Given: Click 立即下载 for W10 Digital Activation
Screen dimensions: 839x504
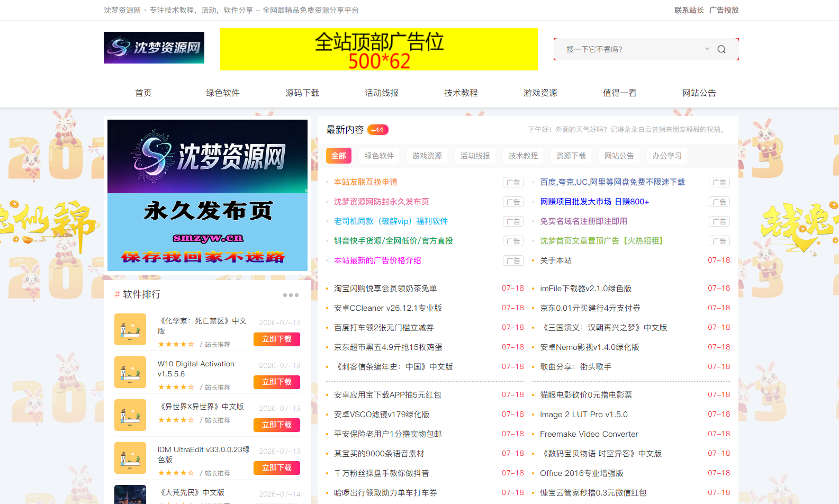Looking at the screenshot, I should 277,382.
